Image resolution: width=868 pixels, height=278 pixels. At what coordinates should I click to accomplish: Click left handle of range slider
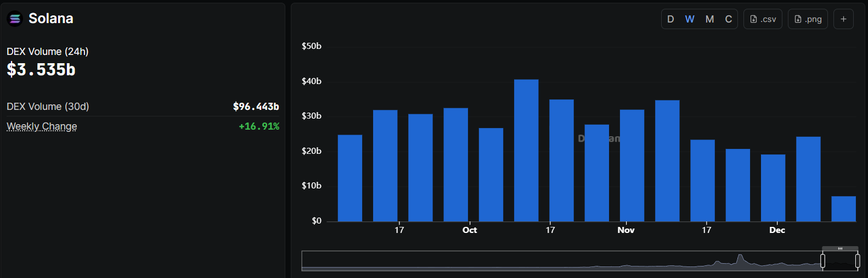[x=822, y=261]
